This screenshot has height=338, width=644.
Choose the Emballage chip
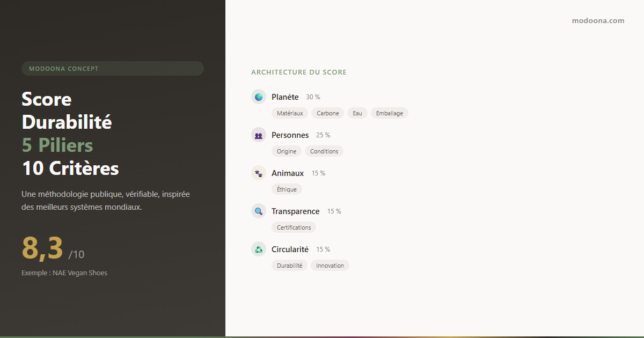tap(389, 113)
